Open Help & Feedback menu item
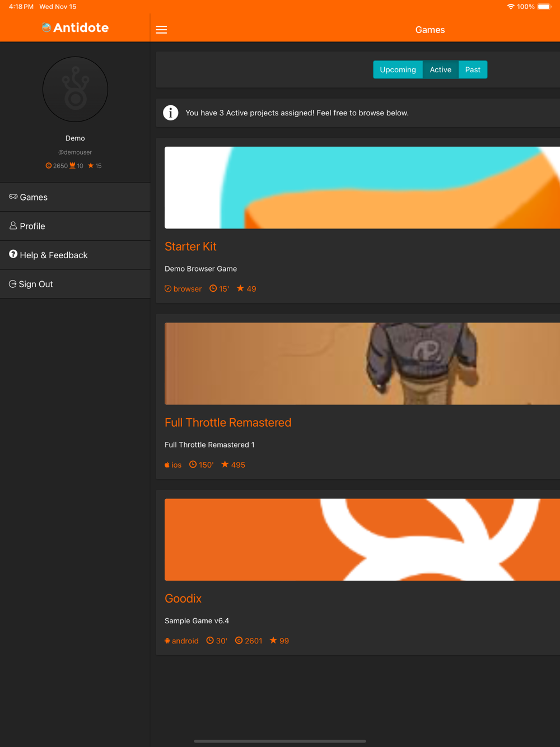Viewport: 560px width, 747px height. pyautogui.click(x=75, y=255)
